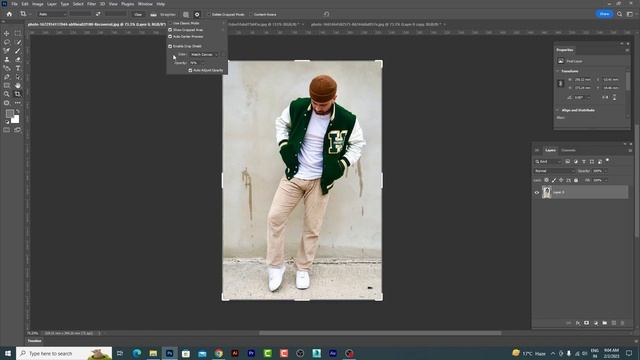Select the Horizontal Type tool
Image resolution: width=640 pixels, height=360 pixels.
click(18, 68)
